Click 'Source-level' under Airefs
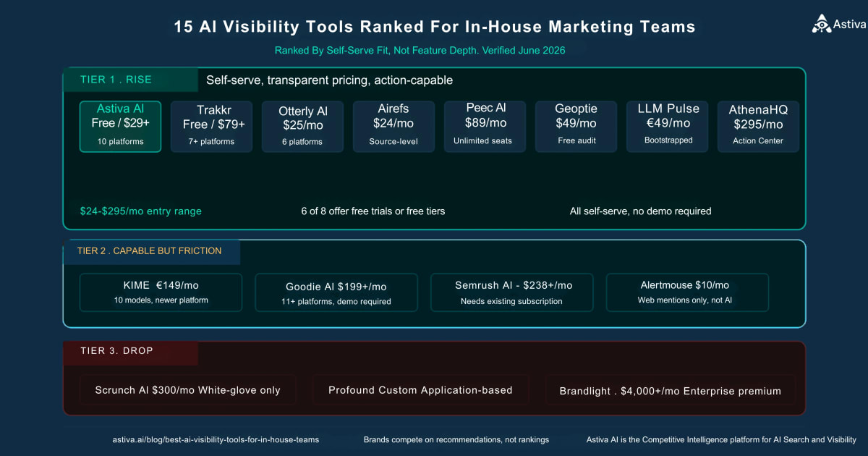This screenshot has width=868, height=456. [393, 141]
